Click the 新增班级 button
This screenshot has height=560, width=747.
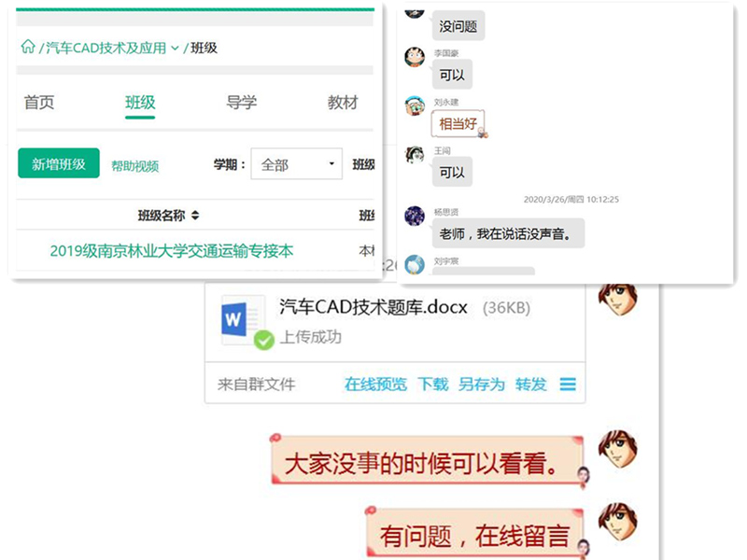(59, 163)
